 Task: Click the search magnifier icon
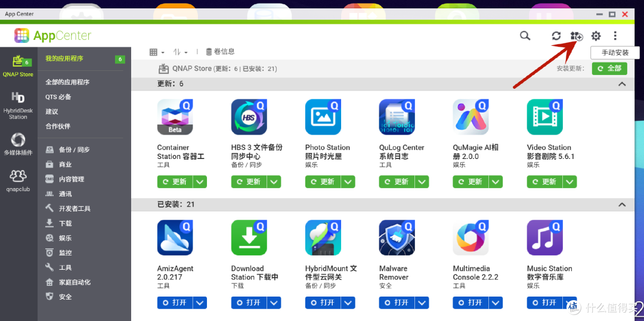coord(525,36)
